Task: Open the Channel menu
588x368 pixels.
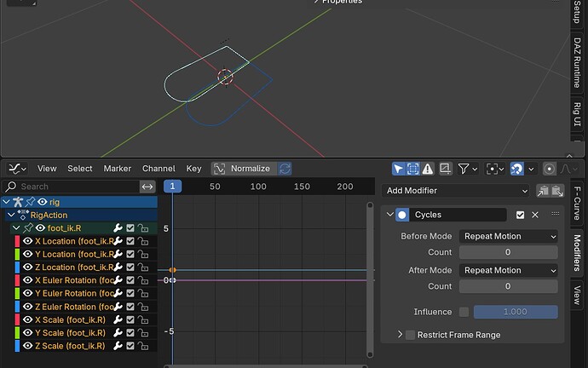Action: coord(159,169)
